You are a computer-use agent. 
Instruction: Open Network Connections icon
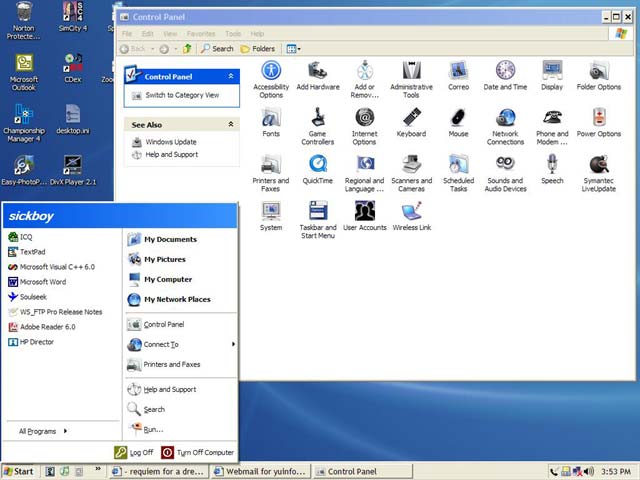pos(505,126)
